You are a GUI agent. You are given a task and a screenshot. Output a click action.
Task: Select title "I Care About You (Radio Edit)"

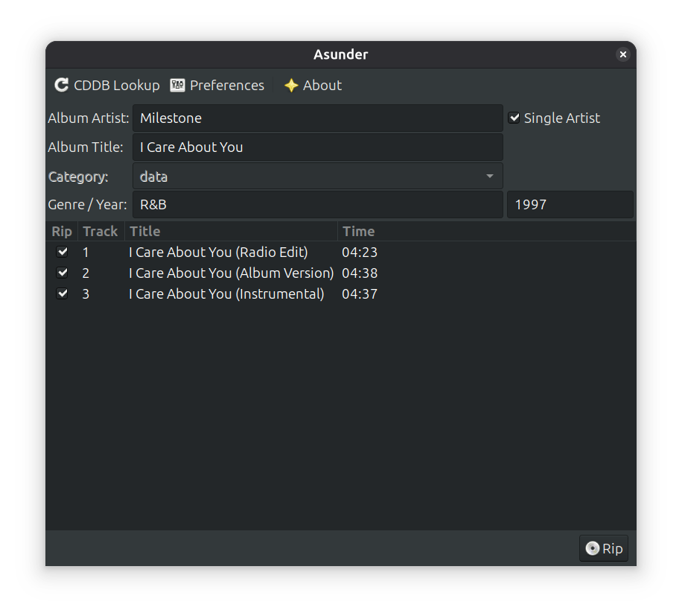coord(218,253)
